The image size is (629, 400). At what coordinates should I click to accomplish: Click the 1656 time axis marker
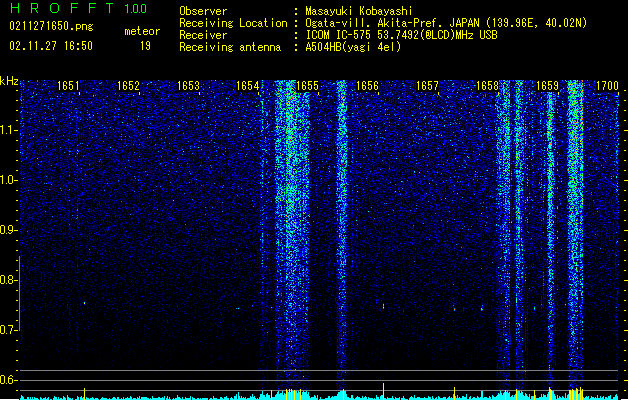pyautogui.click(x=367, y=86)
